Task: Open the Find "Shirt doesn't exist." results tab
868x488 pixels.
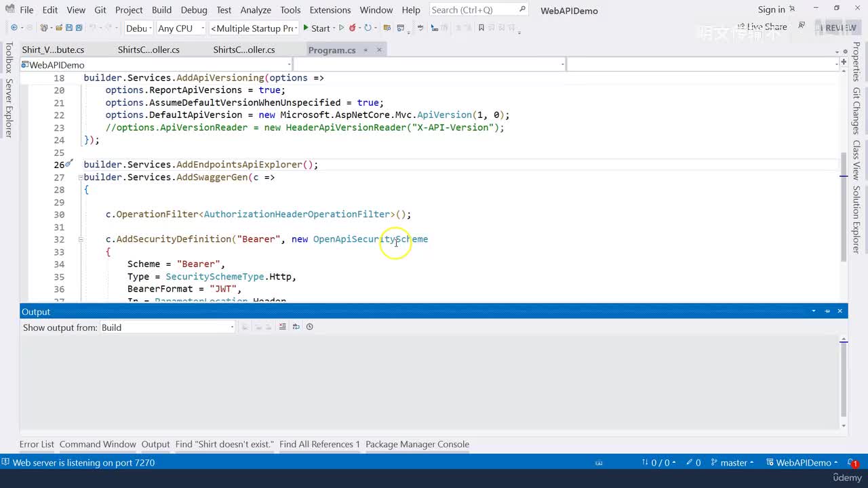Action: click(x=224, y=445)
